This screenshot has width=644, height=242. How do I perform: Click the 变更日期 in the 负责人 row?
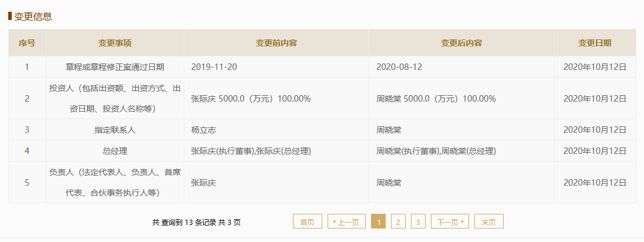pos(595,183)
